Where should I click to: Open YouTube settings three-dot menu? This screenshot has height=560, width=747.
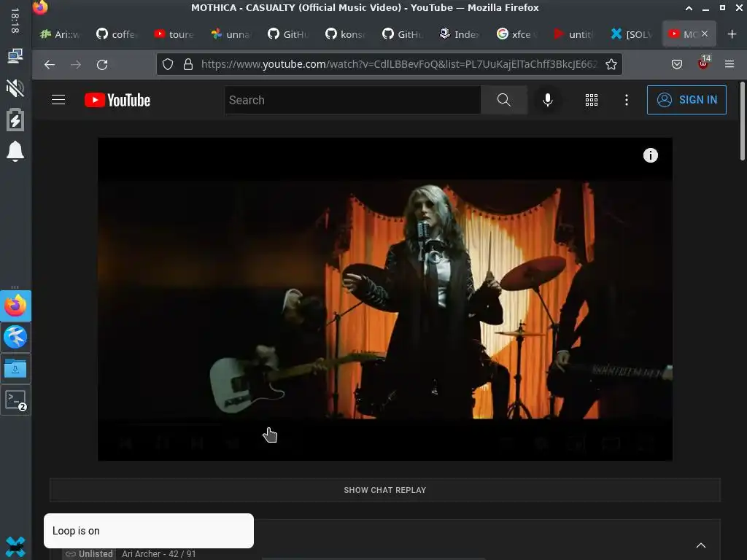[x=627, y=100]
